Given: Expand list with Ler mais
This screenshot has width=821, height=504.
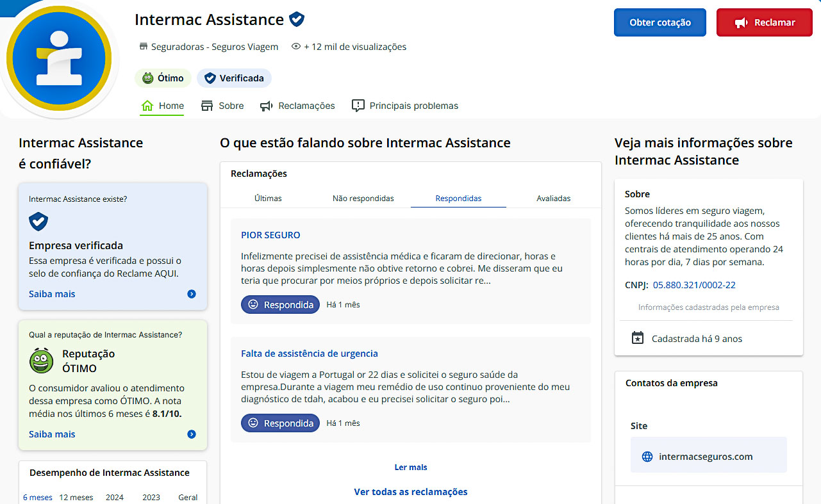Looking at the screenshot, I should click(x=411, y=467).
